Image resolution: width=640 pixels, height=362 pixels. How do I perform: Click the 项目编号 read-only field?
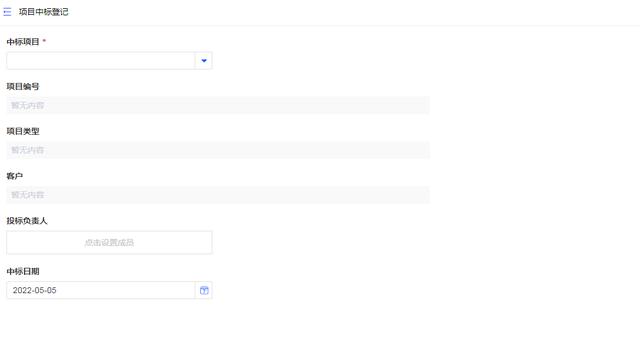(x=218, y=105)
